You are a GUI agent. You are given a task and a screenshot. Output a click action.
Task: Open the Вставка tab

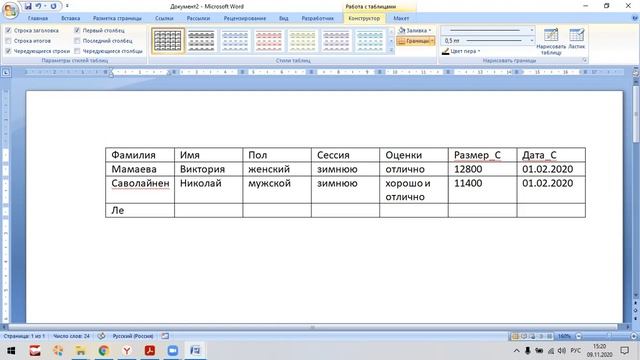coord(70,18)
